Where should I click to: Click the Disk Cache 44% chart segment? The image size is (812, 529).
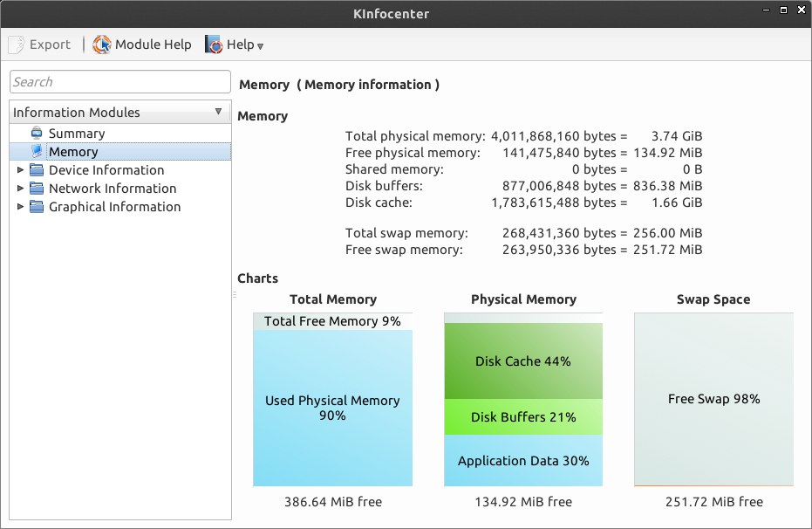523,361
